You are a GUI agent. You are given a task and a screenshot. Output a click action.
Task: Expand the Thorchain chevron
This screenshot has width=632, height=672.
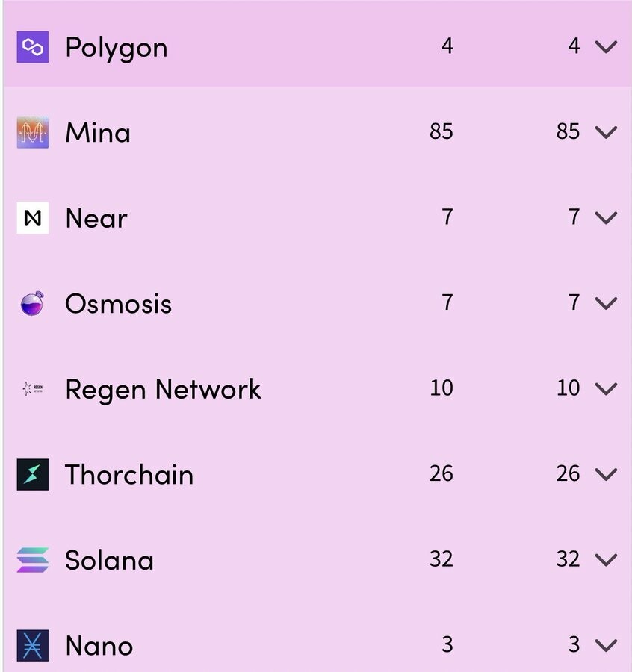pos(605,473)
